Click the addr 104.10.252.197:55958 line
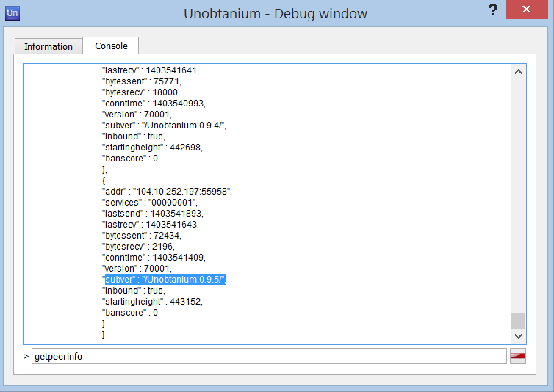This screenshot has width=554, height=392. (167, 192)
